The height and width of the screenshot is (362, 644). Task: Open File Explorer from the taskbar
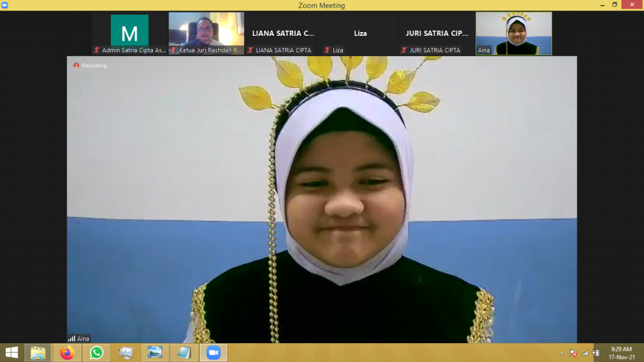coord(38,353)
